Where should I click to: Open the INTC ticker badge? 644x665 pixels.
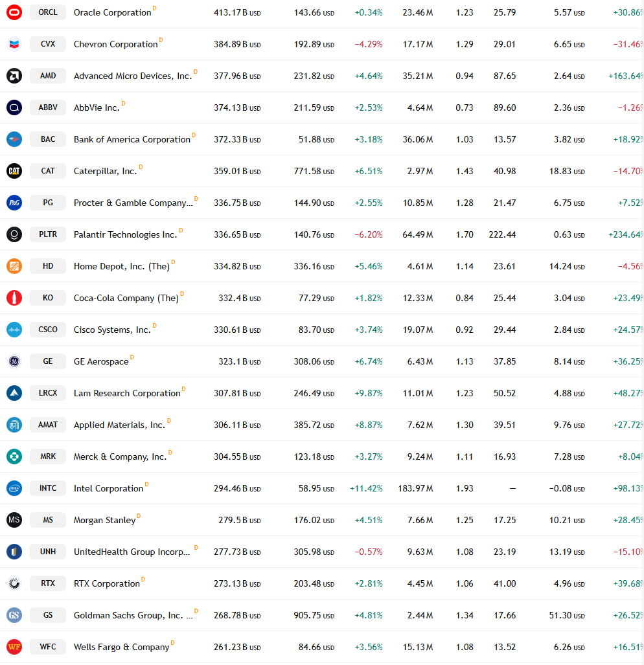pos(48,488)
